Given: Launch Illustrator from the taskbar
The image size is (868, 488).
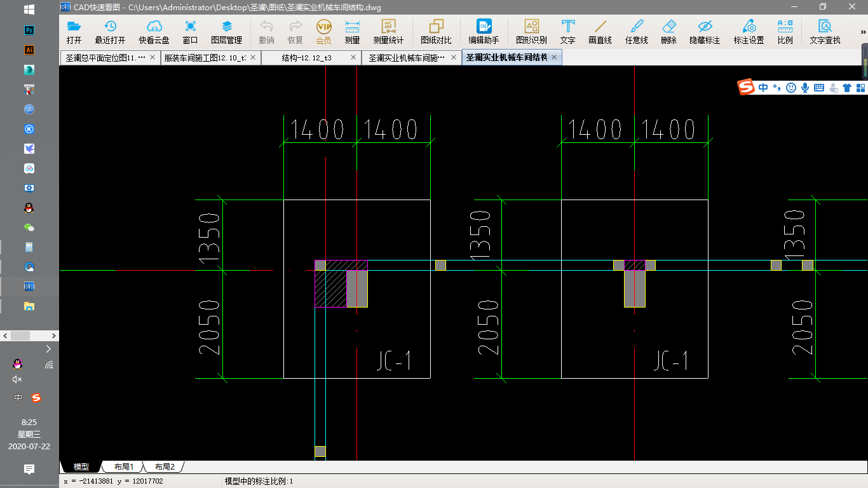Looking at the screenshot, I should coord(29,50).
